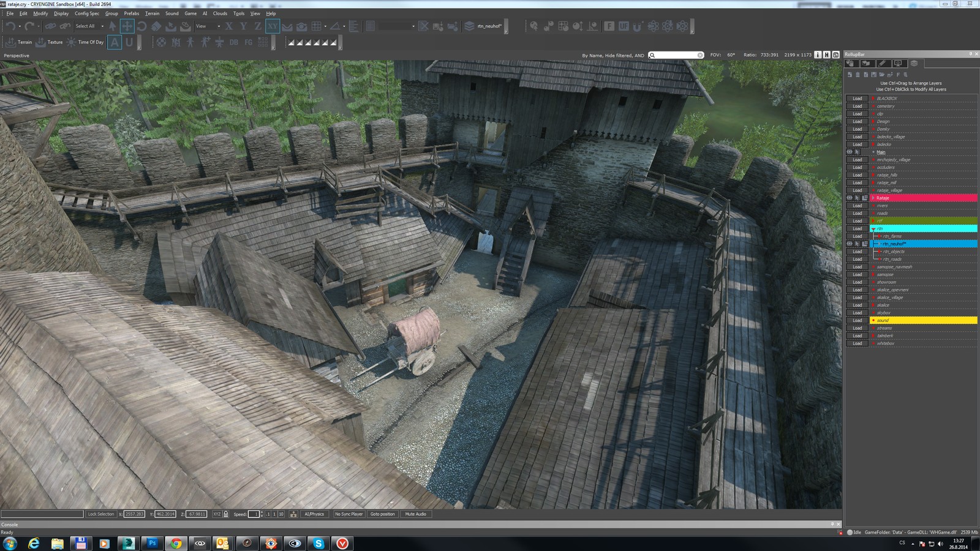This screenshot has height=551, width=980.
Task: Collapse the rtn layer group
Action: pyautogui.click(x=873, y=229)
